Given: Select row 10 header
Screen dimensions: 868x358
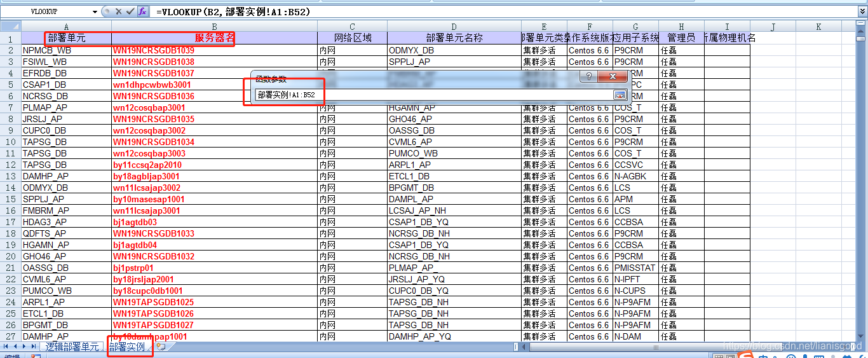Looking at the screenshot, I should pyautogui.click(x=10, y=142).
